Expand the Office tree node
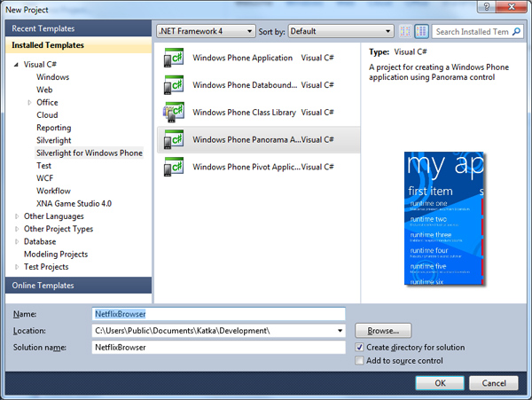 pyautogui.click(x=29, y=103)
